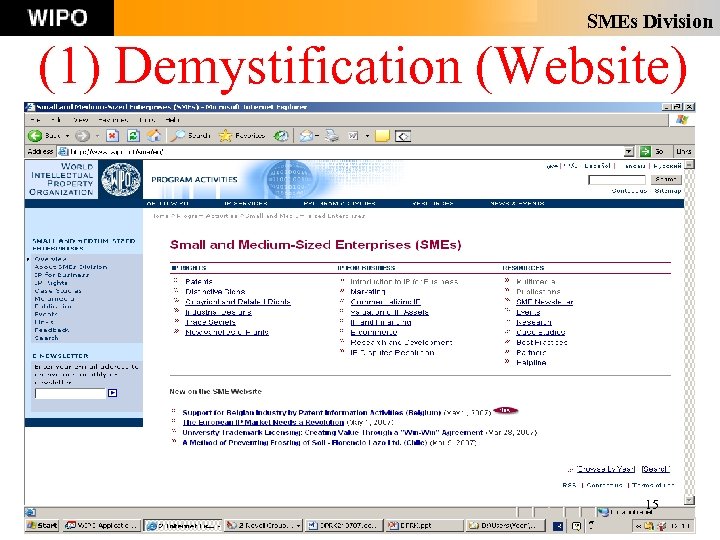
Task: Go to the Home page icon
Action: (154, 135)
